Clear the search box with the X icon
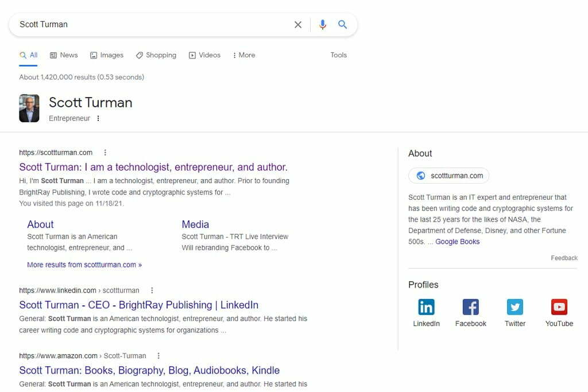This screenshot has height=392, width=588. pyautogui.click(x=298, y=25)
